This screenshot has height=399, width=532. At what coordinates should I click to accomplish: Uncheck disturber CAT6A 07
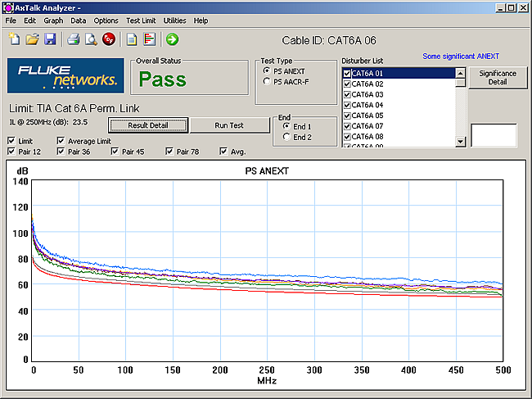coord(347,126)
